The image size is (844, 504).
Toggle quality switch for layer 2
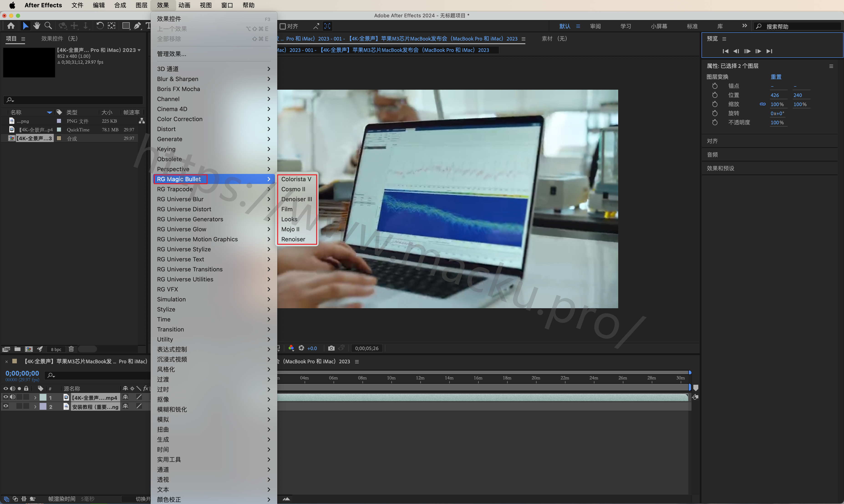click(139, 406)
